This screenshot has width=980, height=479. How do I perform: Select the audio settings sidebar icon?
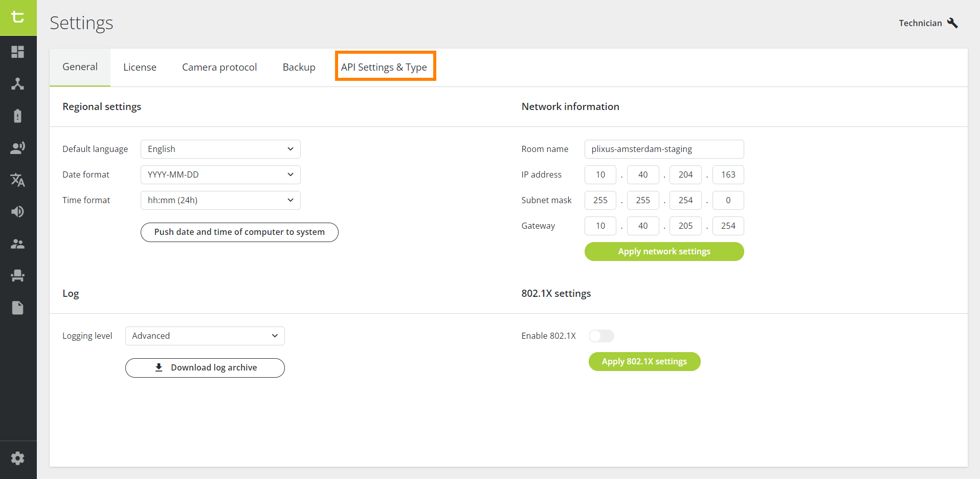(18, 211)
